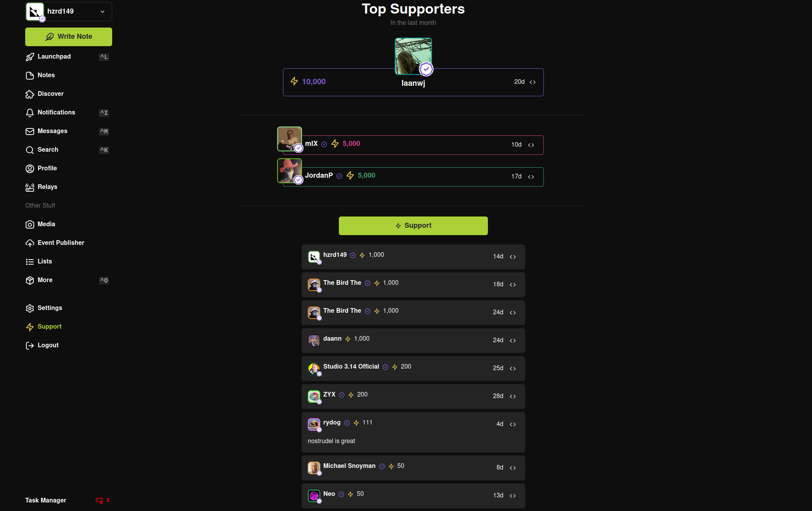Screen dimensions: 812x511
Task: Open Messages using the envelope icon
Action: point(30,132)
